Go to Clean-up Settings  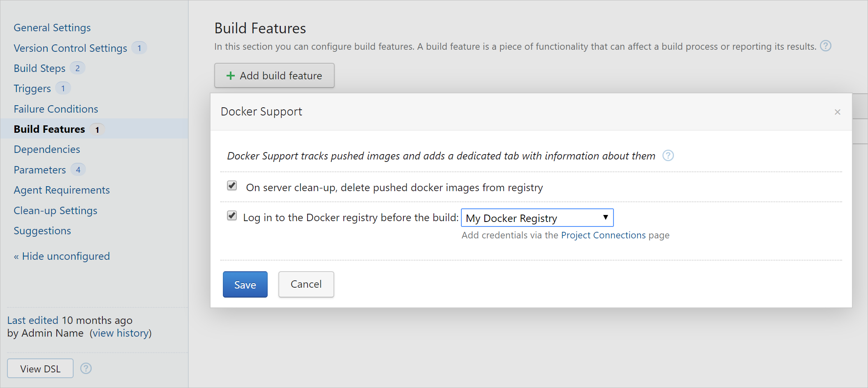click(55, 210)
